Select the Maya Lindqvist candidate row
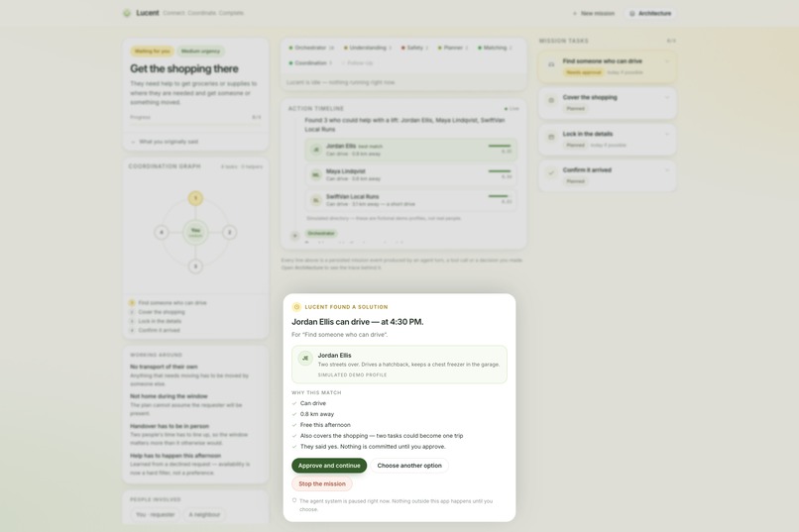 pos(410,174)
